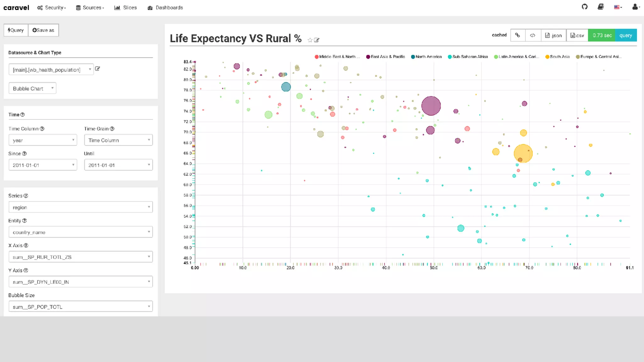Toggle South Asia legend series
This screenshot has width=644, height=362.
pyautogui.click(x=558, y=57)
